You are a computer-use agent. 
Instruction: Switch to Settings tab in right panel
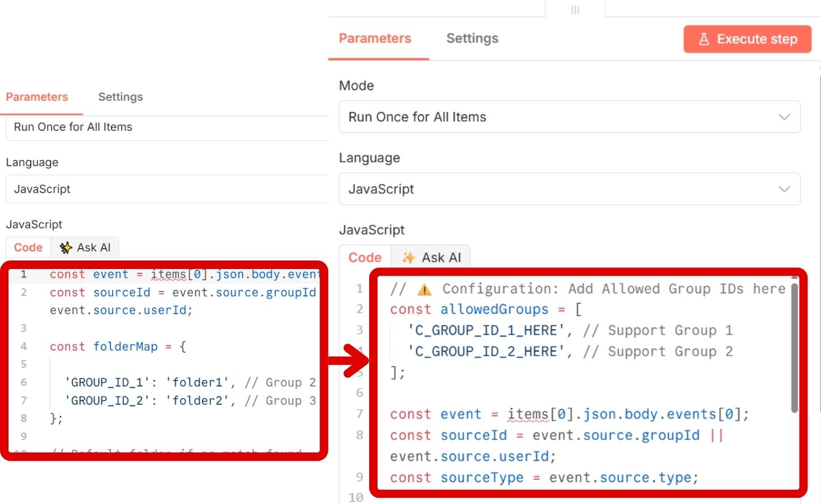[472, 39]
